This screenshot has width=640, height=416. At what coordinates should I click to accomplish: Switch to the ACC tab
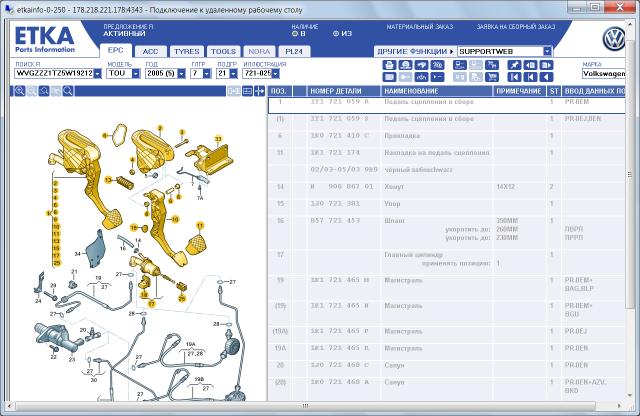click(x=150, y=51)
